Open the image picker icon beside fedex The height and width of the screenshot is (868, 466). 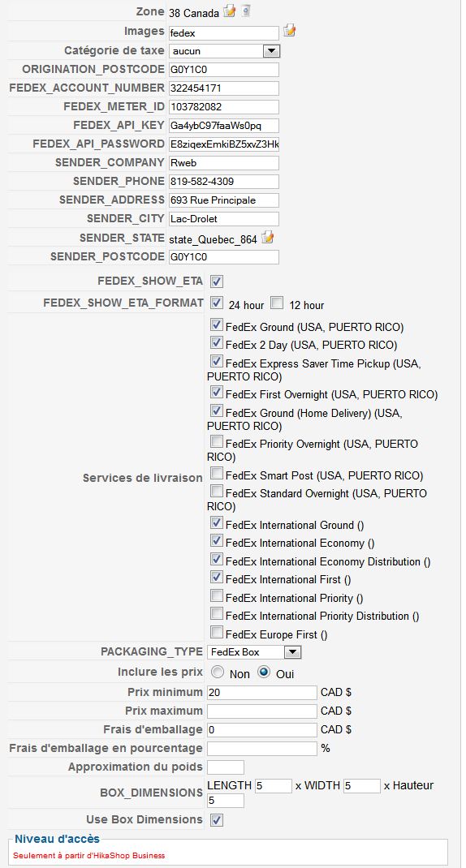289,31
